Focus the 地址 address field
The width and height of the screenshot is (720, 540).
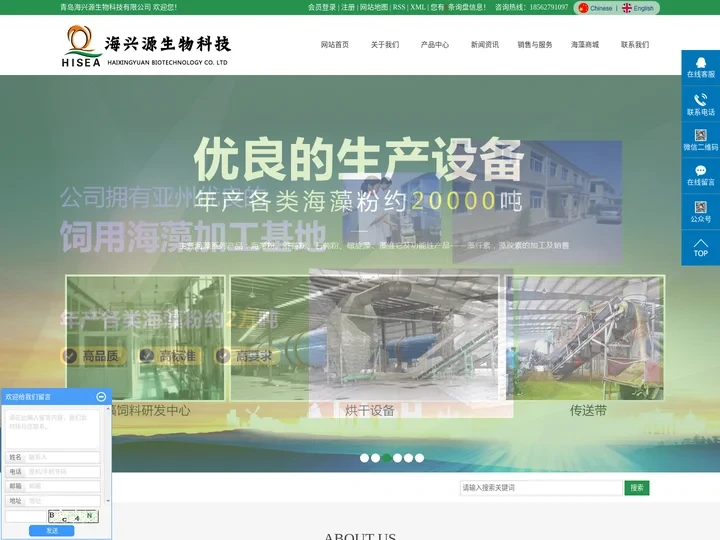[52, 501]
